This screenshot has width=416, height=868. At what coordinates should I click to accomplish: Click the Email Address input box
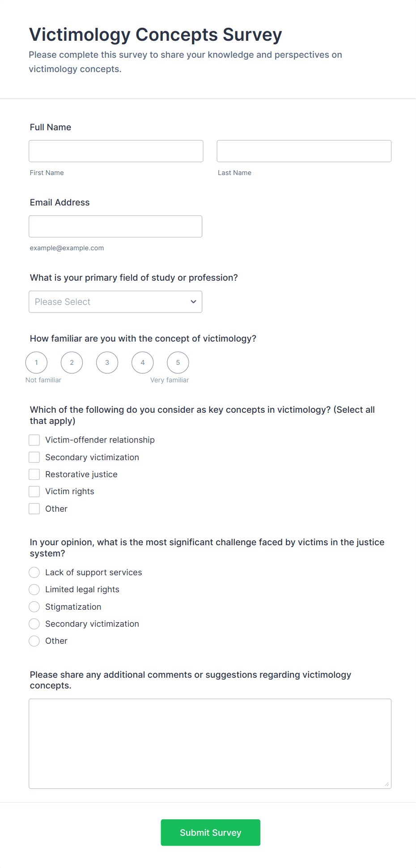click(115, 226)
